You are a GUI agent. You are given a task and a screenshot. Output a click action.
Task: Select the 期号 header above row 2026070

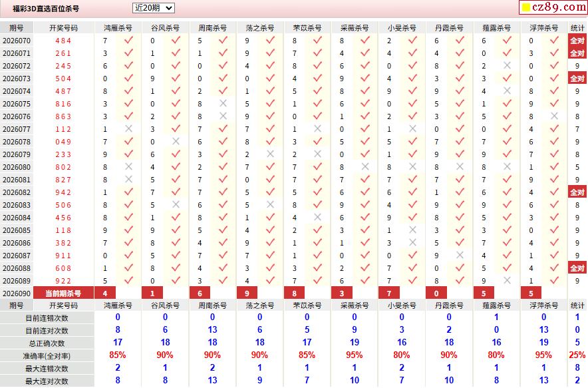click(x=17, y=28)
